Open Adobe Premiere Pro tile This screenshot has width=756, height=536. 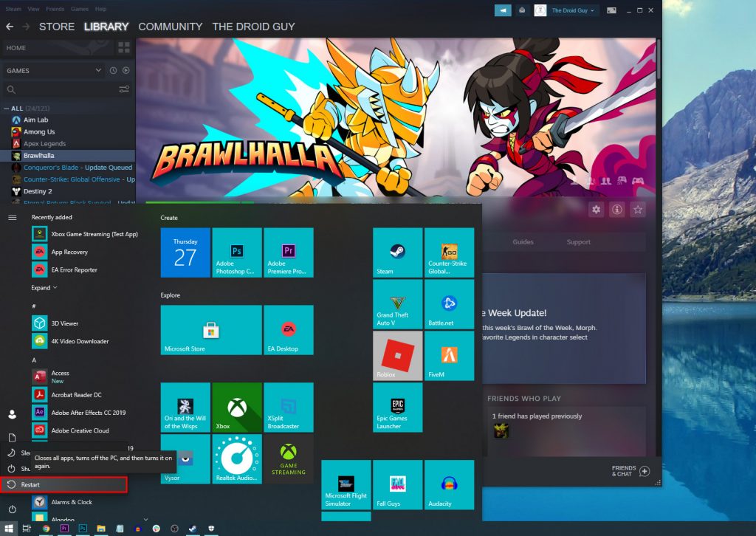click(x=289, y=252)
